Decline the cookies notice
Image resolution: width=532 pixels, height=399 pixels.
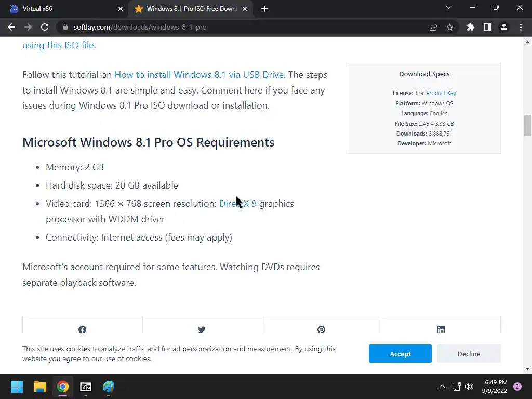(469, 353)
